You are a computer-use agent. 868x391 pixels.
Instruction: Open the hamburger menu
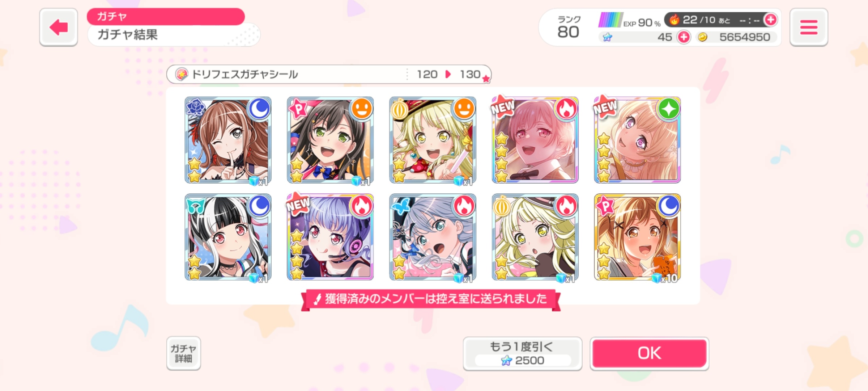pos(809,27)
